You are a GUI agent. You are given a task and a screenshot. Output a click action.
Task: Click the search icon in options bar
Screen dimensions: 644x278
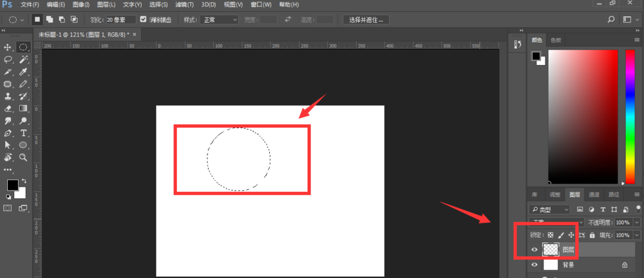click(x=611, y=20)
